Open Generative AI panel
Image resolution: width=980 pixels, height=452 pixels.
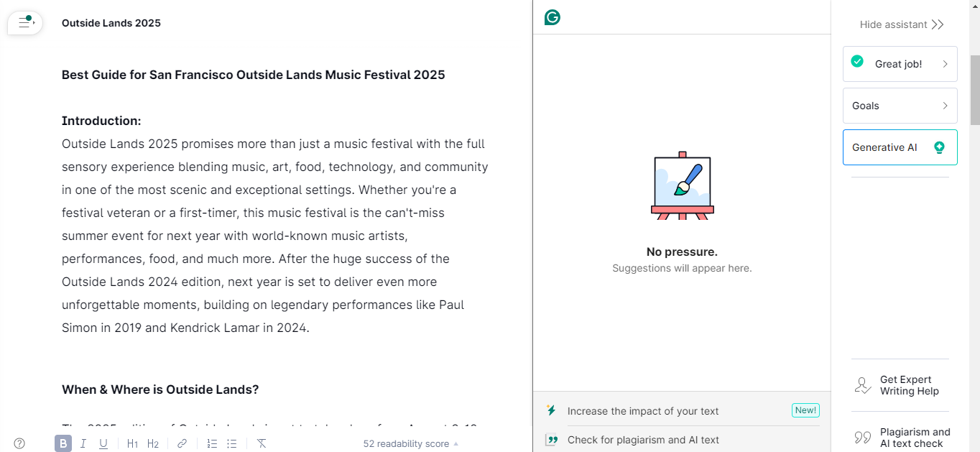[x=900, y=147]
